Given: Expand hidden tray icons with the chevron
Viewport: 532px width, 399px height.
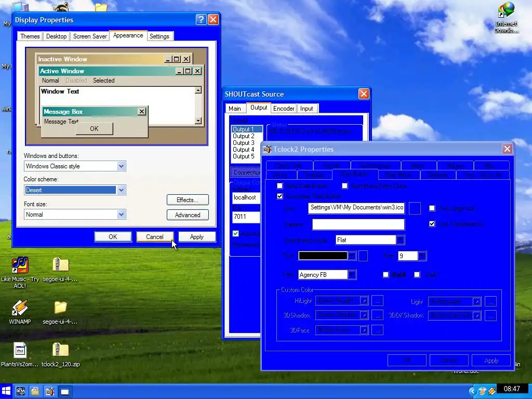Looking at the screenshot, I should click(x=472, y=391).
